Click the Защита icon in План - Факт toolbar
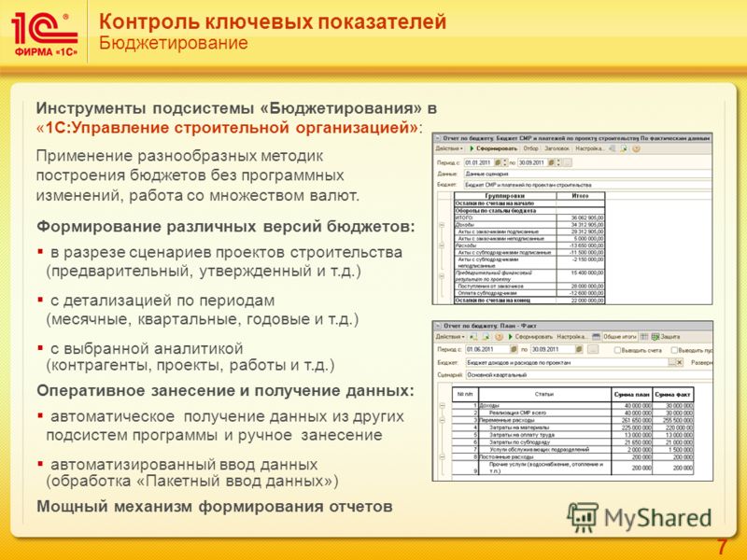This screenshot has width=747, height=560. pyautogui.click(x=655, y=337)
